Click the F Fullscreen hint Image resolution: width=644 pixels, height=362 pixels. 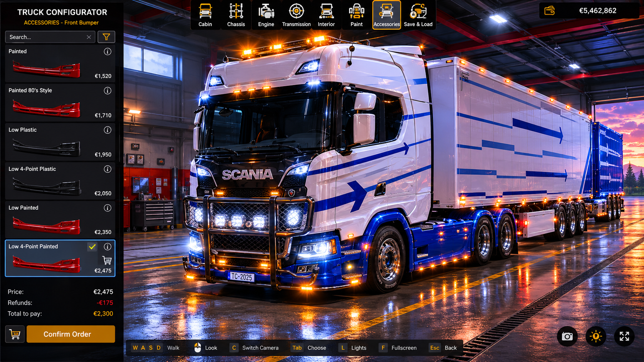coord(398,348)
